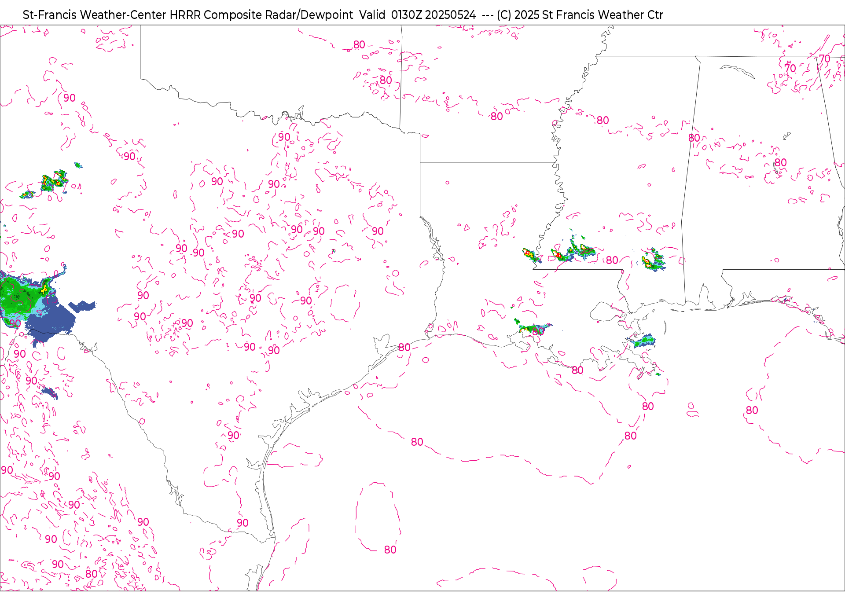Click the 'Valid 0130Z 20250524' timestamp
845x616 pixels.
[x=417, y=15]
